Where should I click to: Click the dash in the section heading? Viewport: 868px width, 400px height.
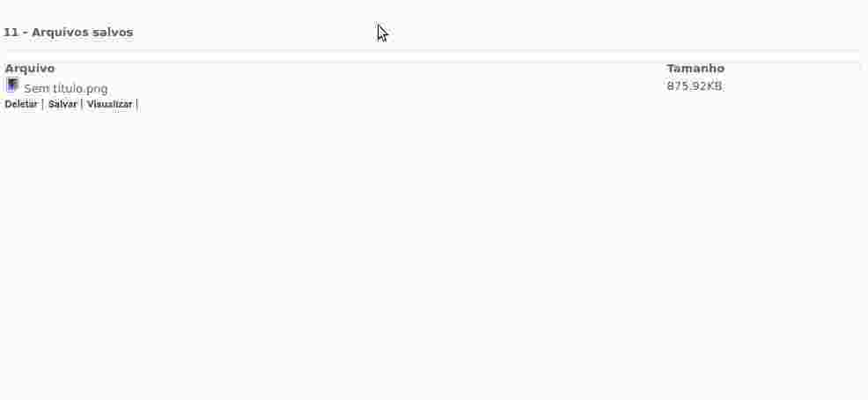pyautogui.click(x=25, y=33)
